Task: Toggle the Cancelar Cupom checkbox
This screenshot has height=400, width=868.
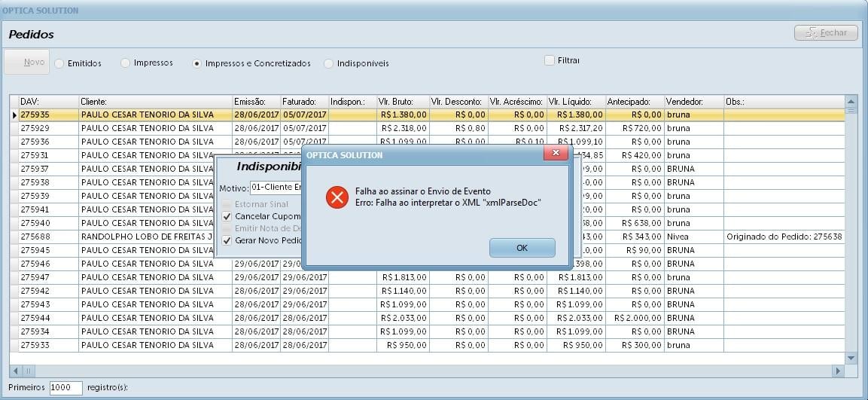Action: (227, 216)
